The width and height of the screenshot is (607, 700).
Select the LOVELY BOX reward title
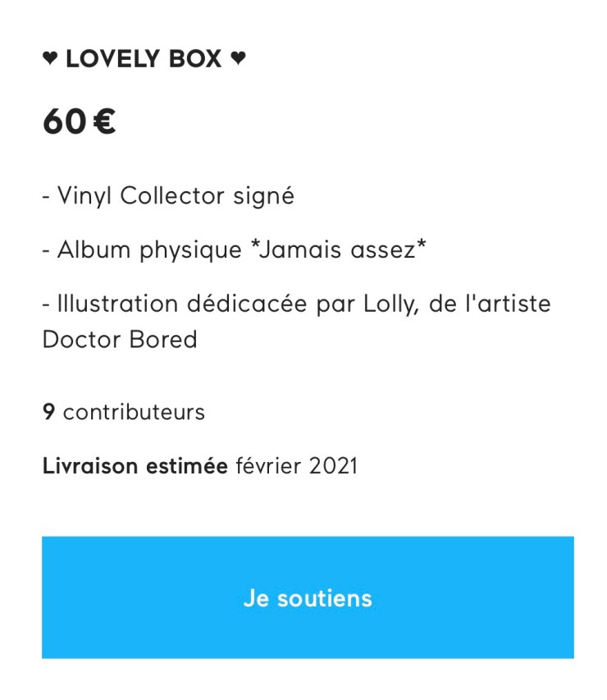tap(144, 59)
